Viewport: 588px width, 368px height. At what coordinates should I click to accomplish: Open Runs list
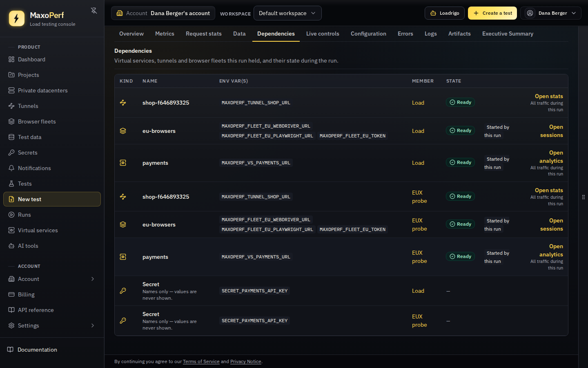[52, 215]
